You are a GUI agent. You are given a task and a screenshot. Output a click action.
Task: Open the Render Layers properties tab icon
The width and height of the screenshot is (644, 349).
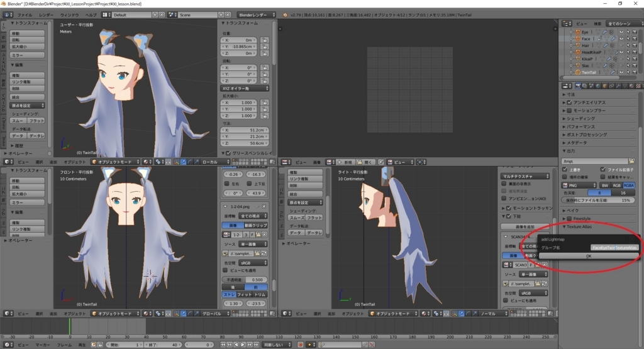click(584, 86)
